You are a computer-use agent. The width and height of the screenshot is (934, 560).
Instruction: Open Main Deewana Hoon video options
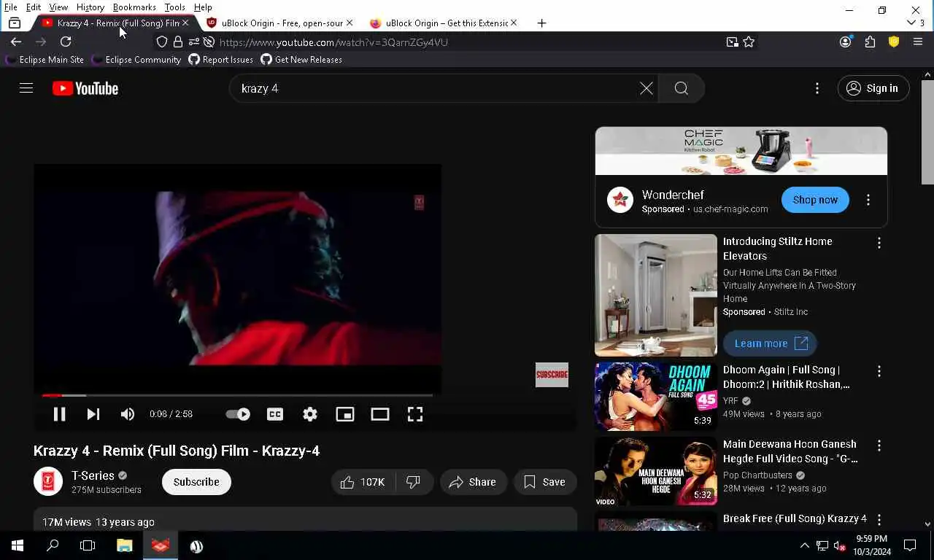click(x=879, y=446)
